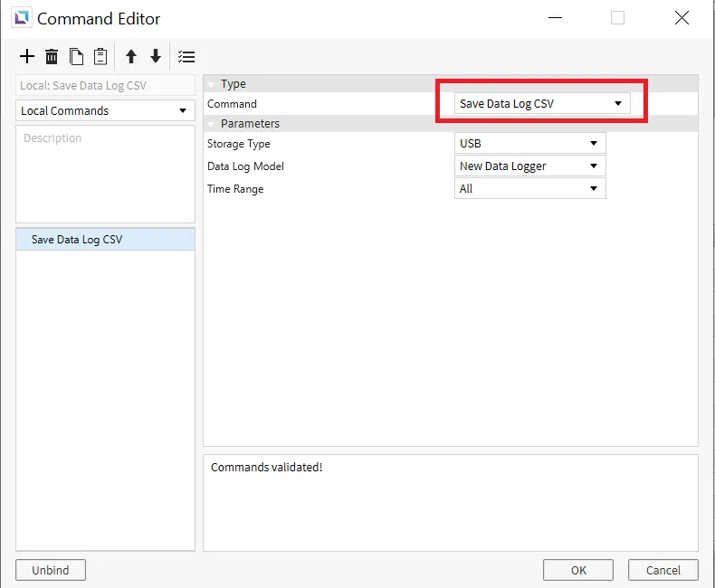Delete the command with trash icon
Viewport: 715px width, 588px height.
click(52, 57)
